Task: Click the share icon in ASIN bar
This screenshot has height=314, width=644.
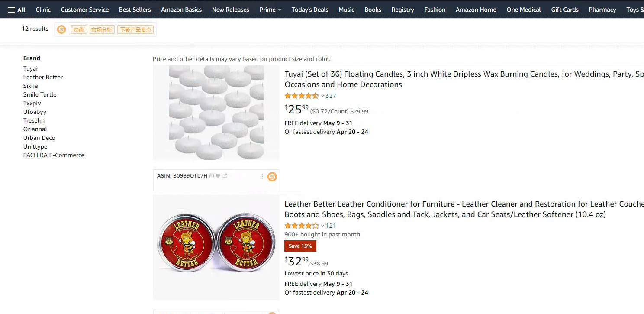Action: pos(225,176)
